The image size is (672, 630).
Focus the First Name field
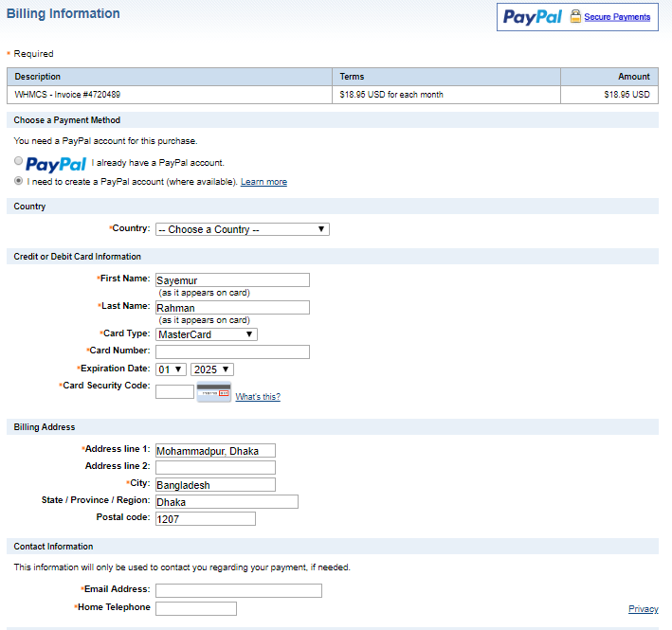click(x=233, y=280)
